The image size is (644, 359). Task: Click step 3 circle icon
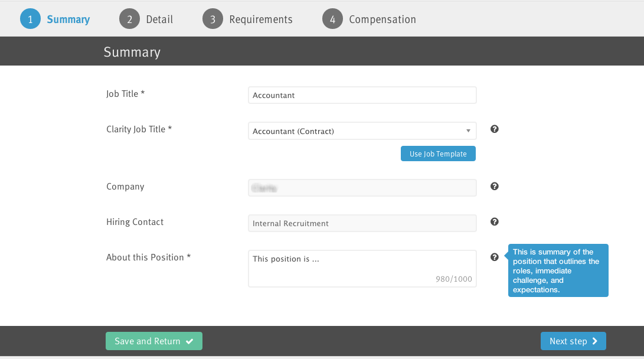coord(213,19)
